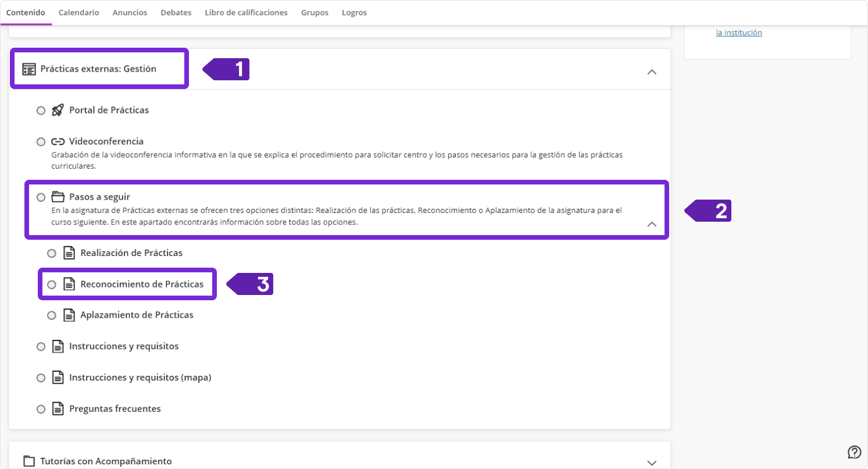Open the Reconocimiento de Prácticas document

coord(142,285)
